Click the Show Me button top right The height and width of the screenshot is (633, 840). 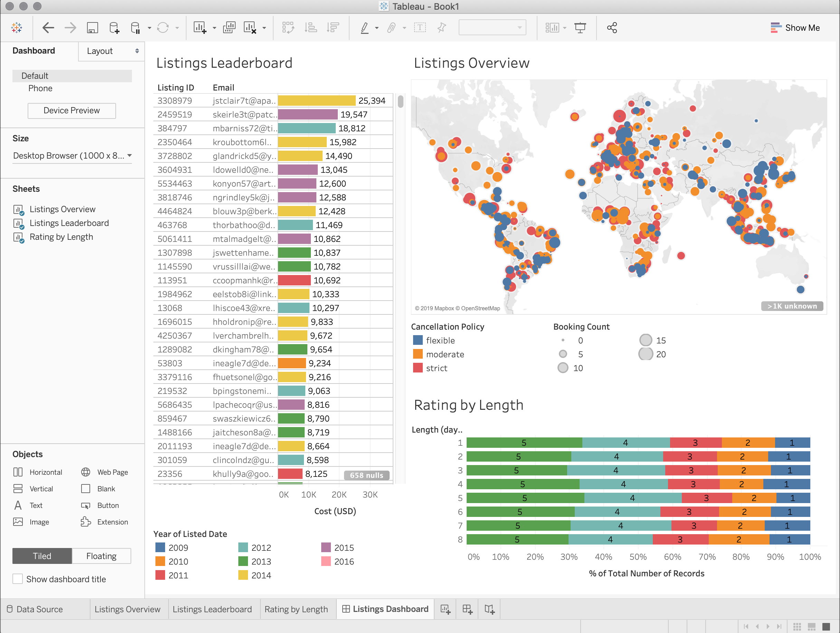[x=795, y=28]
